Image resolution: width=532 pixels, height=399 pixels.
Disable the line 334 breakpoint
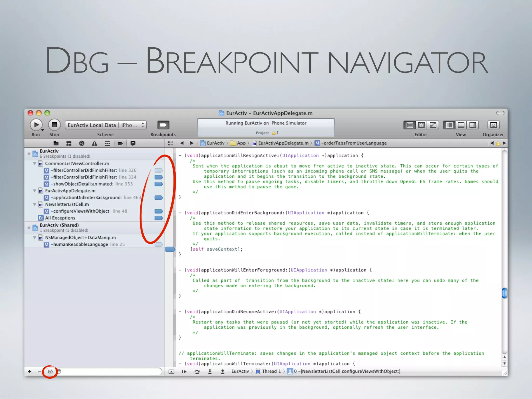pos(159,177)
